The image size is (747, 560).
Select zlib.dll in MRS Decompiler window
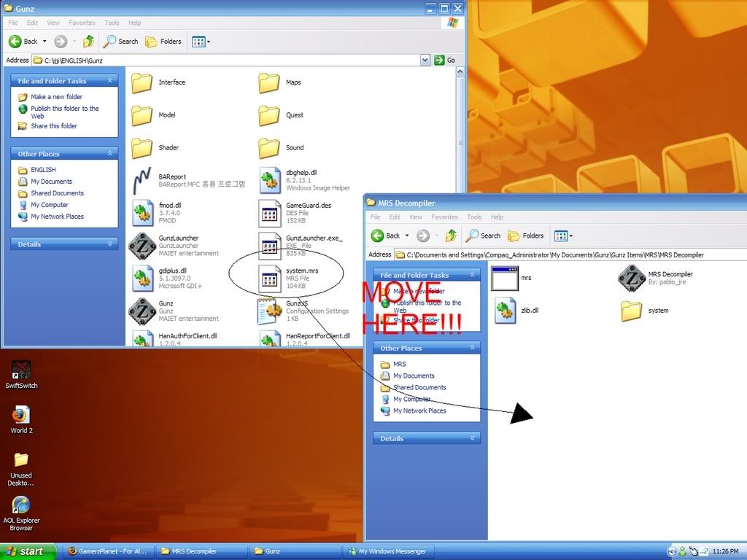[x=505, y=311]
